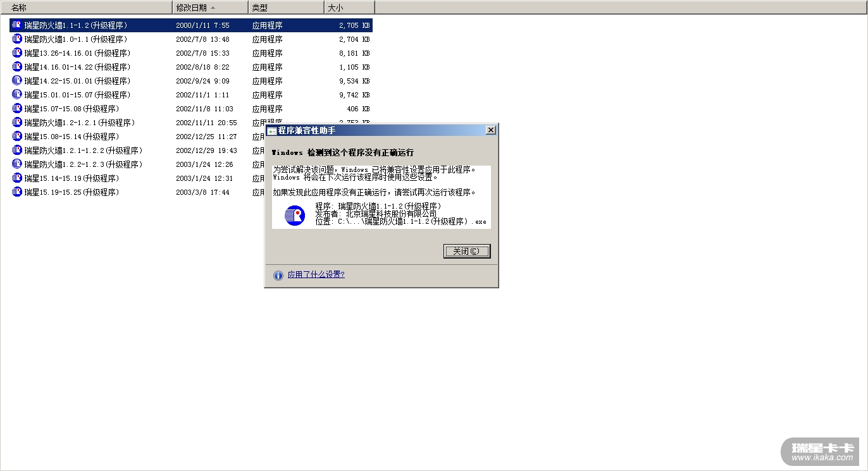Open the 应用了什么设置? link
This screenshot has height=471, width=868.
(x=316, y=275)
